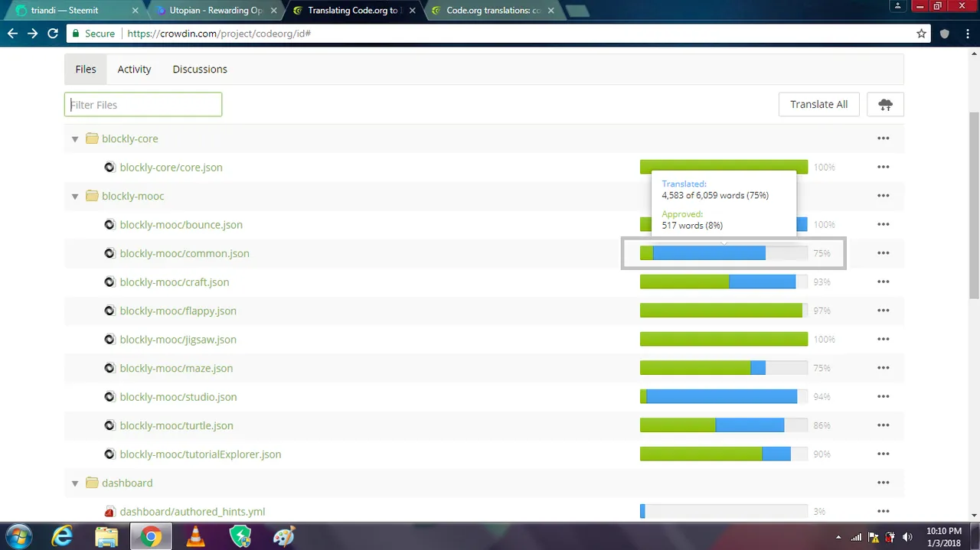Click the Translate All button
Screen dimensions: 980x550
pos(818,105)
